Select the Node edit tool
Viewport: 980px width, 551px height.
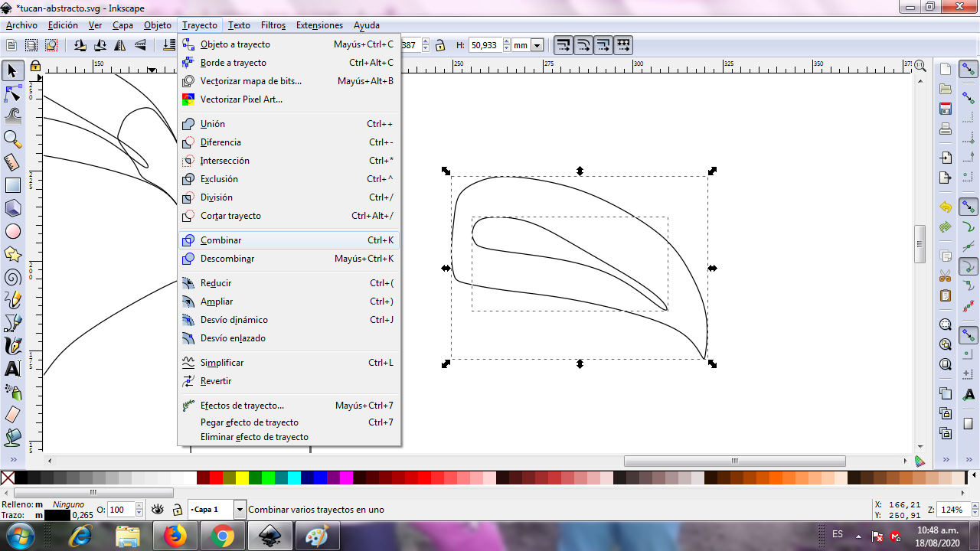click(12, 94)
